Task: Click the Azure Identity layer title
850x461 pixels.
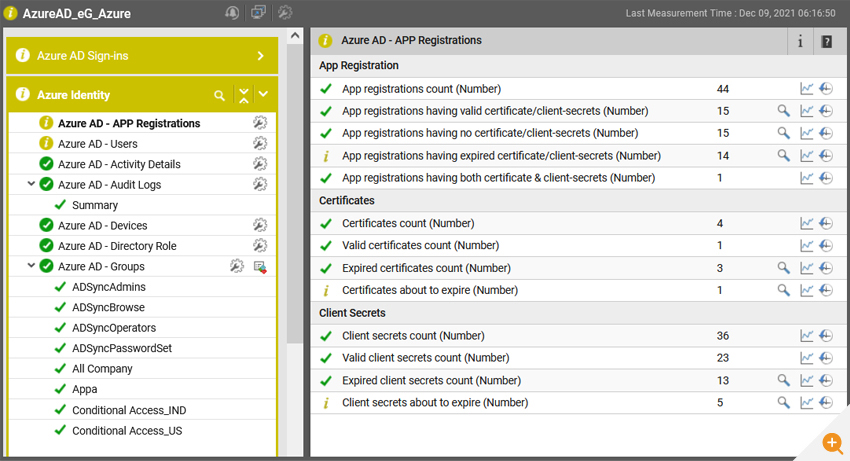Action: 73,95
